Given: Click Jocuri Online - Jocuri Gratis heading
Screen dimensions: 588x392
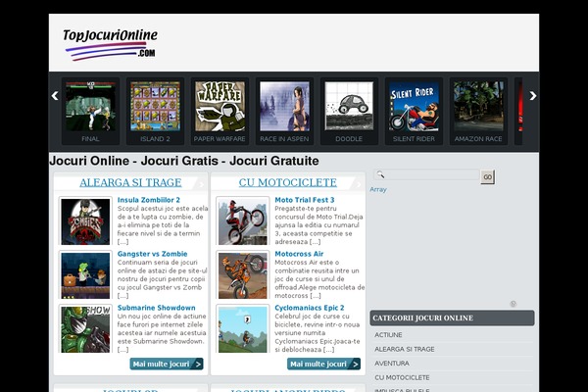Looking at the screenshot, I should coord(184,161).
